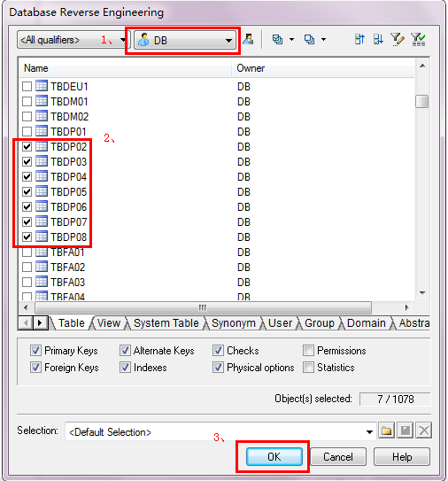The width and height of the screenshot is (448, 481).
Task: Click the Cancel button
Action: click(x=338, y=457)
